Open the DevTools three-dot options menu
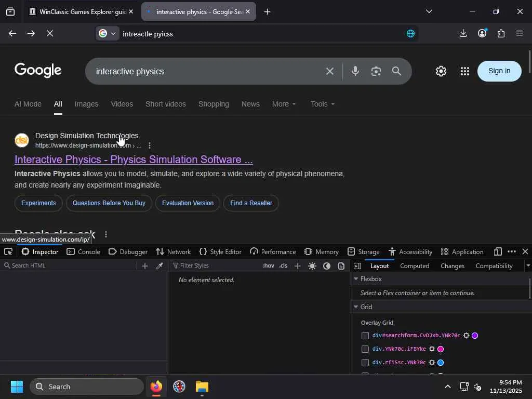 click(x=512, y=252)
